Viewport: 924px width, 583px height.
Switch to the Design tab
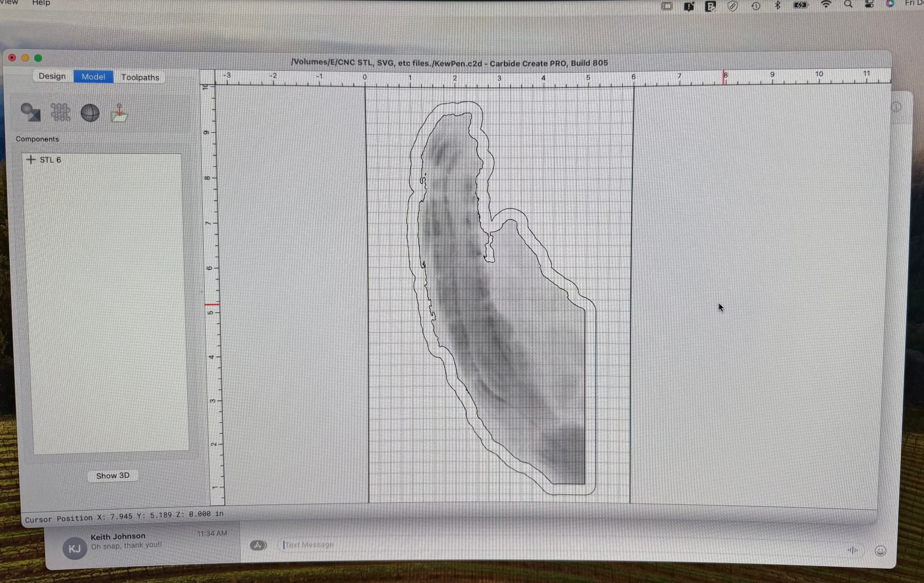(52, 76)
